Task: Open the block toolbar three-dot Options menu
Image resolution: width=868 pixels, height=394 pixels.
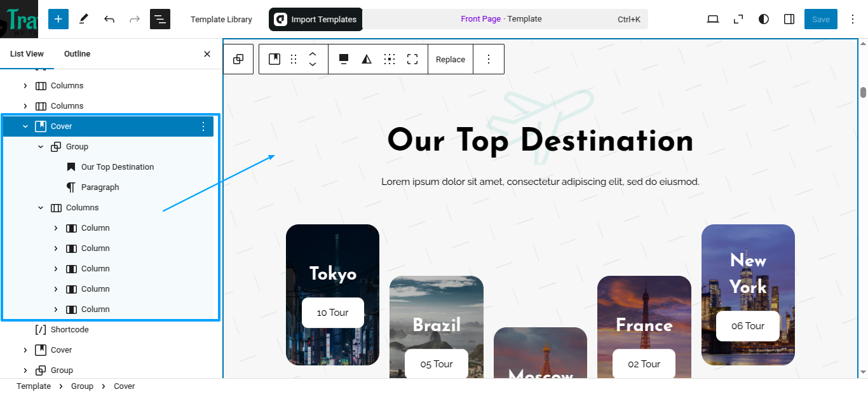Action: pyautogui.click(x=489, y=59)
